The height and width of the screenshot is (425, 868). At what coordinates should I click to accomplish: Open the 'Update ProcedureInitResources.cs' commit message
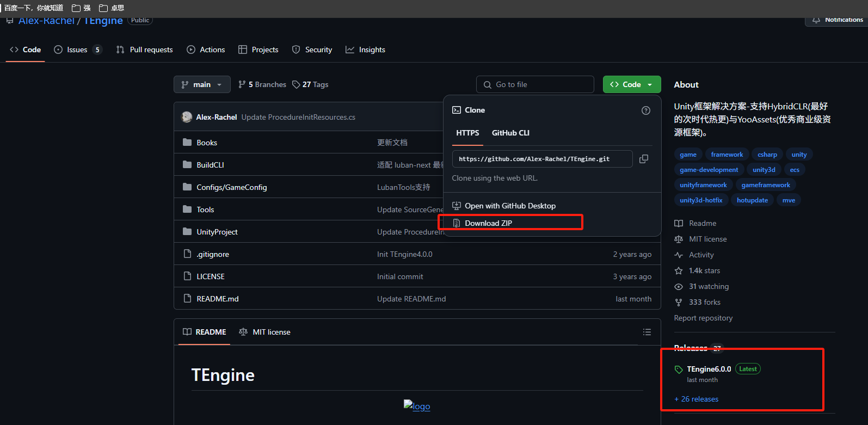pos(298,117)
